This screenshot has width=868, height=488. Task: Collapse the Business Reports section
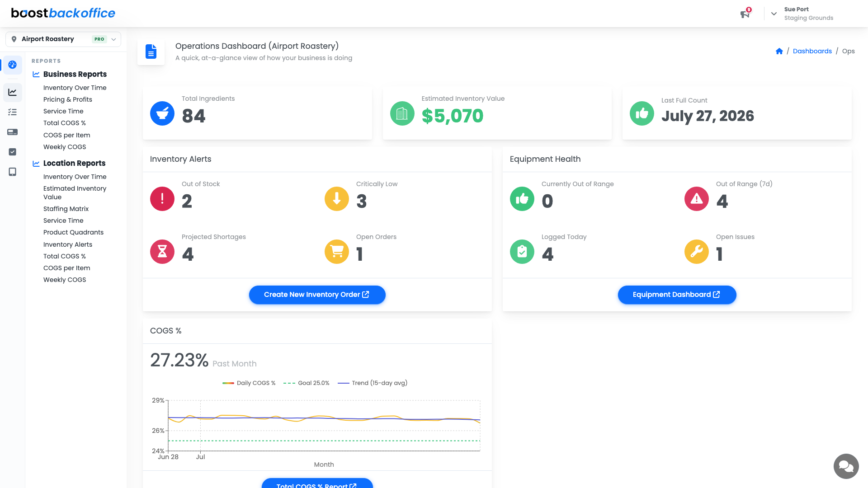pyautogui.click(x=75, y=74)
